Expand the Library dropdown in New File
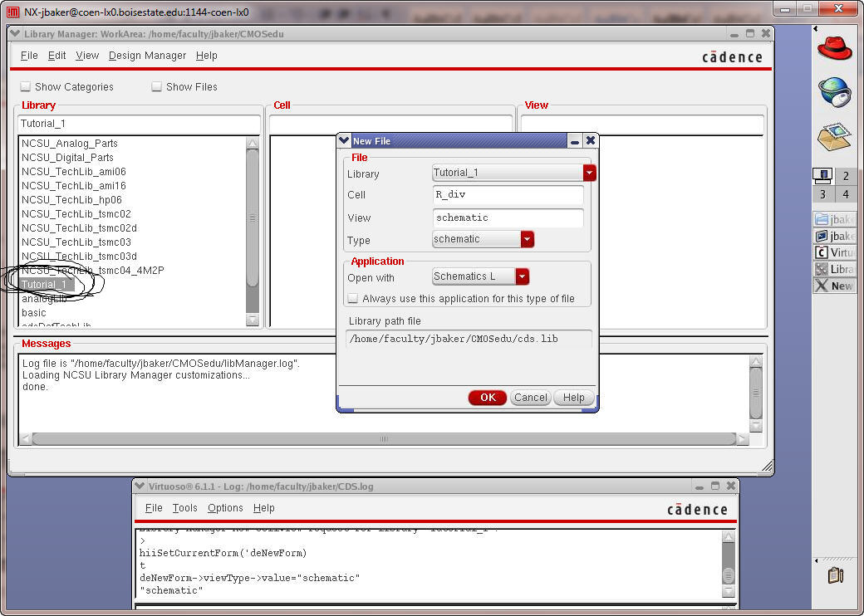This screenshot has width=864, height=616. [x=589, y=173]
